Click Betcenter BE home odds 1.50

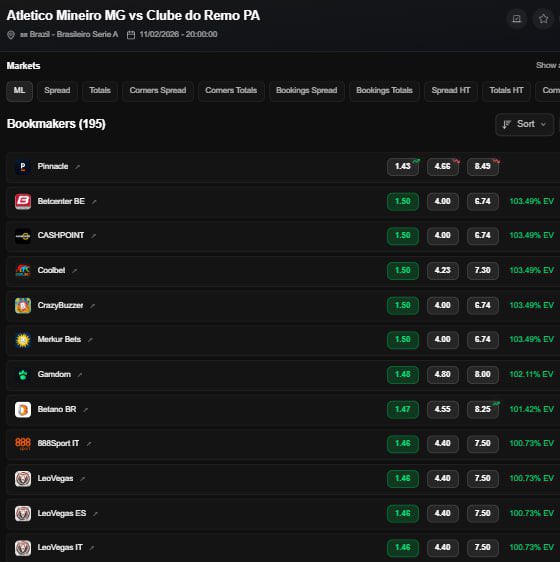pos(403,201)
